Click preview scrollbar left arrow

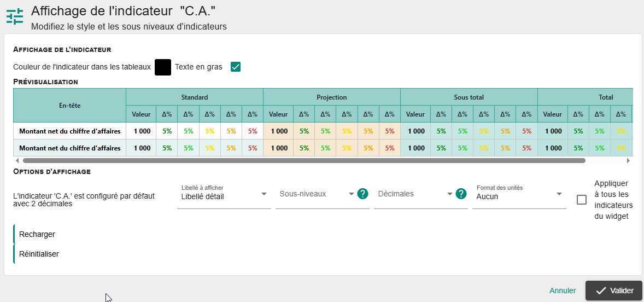tap(17, 161)
